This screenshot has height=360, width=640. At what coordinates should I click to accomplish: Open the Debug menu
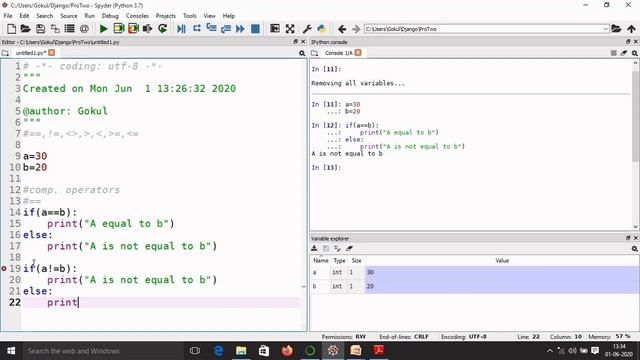pos(110,16)
